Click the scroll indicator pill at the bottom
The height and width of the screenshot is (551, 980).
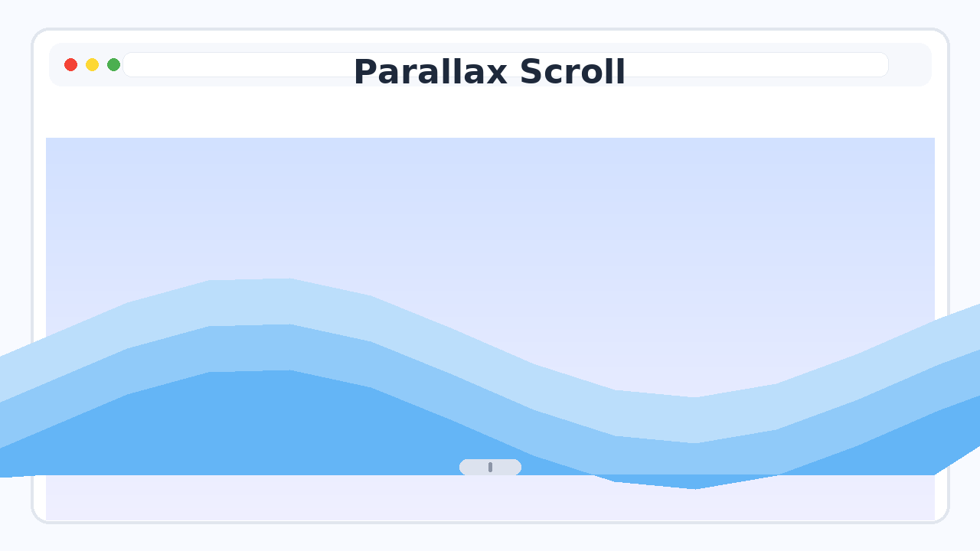coord(490,467)
